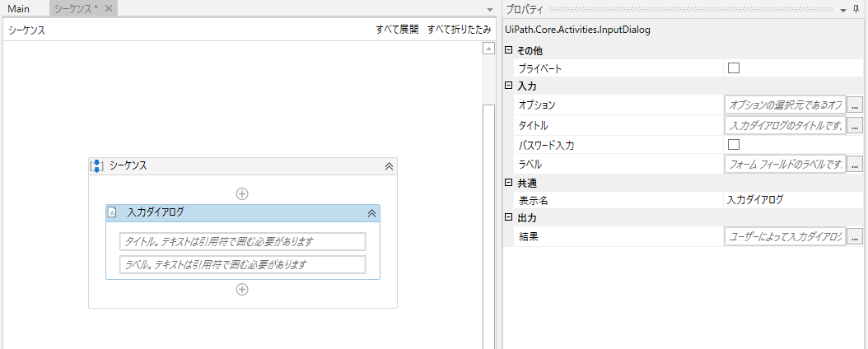Click the Sequence activity icon in designer
This screenshot has height=349, width=868.
97,165
